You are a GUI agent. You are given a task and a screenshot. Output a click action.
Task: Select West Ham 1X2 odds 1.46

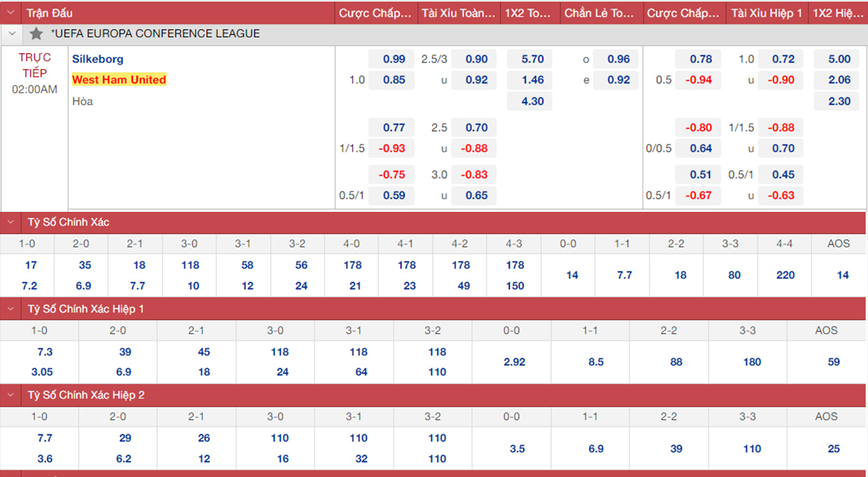click(532, 80)
